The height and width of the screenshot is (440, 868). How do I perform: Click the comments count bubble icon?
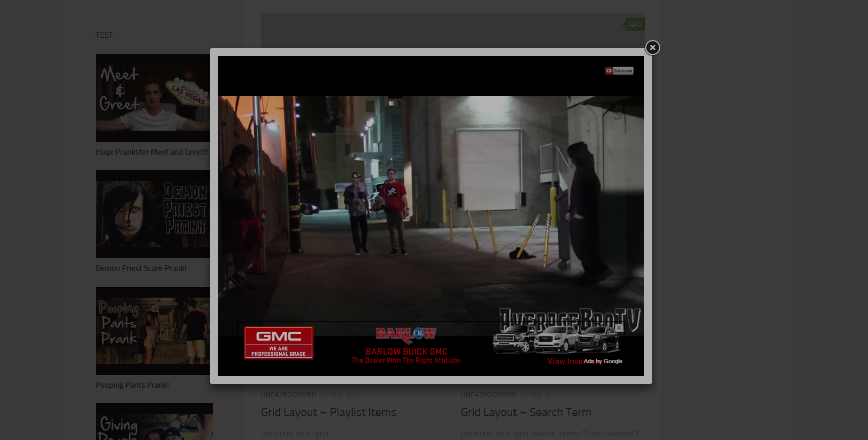click(634, 25)
